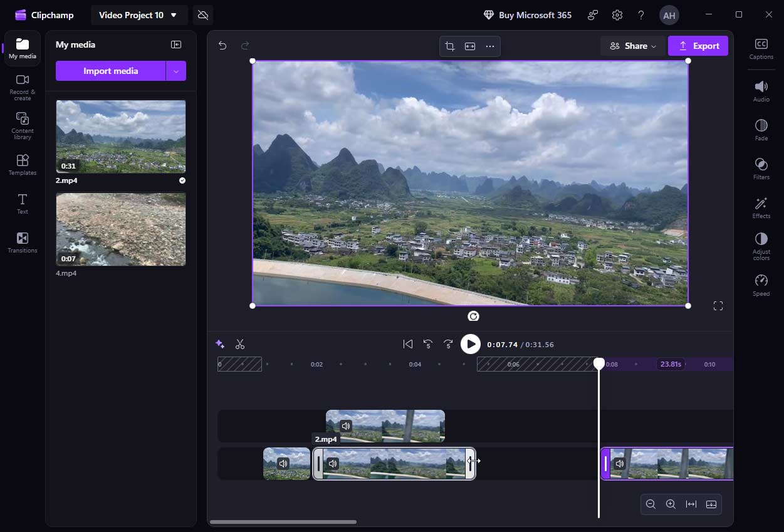Select the Crop tool above the video preview
This screenshot has height=532, width=784.
tap(449, 46)
